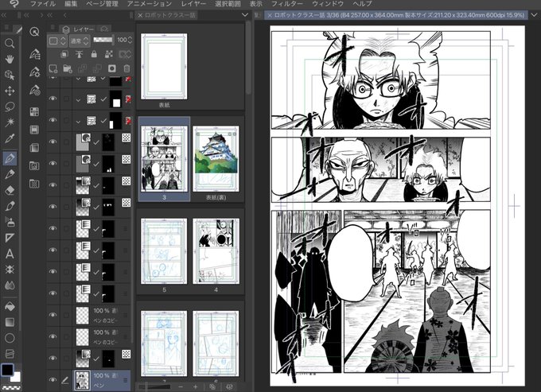Viewport: 541px width, 392px height.
Task: Toggle lock box of folder layer with white-square mask
Action: [66, 99]
